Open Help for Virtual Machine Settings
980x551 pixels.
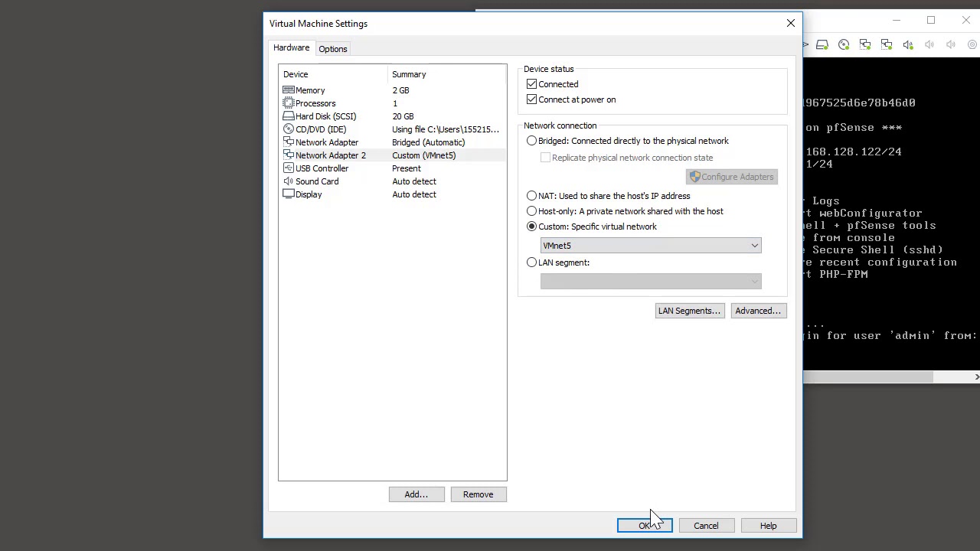pyautogui.click(x=769, y=526)
